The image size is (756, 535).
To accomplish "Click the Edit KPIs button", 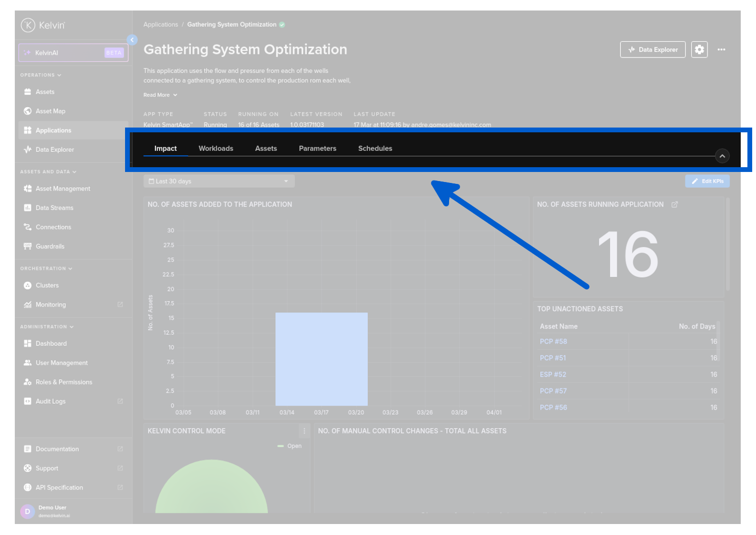I will (x=707, y=182).
